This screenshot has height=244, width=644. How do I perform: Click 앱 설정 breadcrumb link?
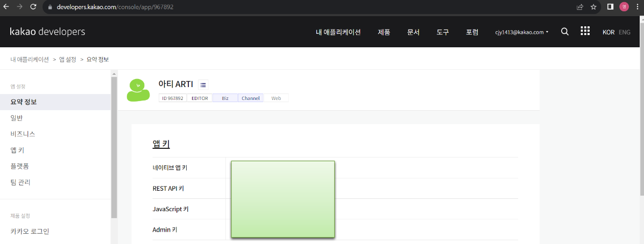(68, 60)
